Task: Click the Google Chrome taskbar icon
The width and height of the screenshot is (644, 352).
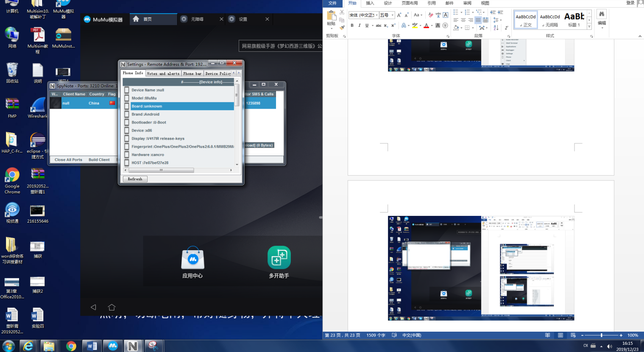Action: click(71, 346)
